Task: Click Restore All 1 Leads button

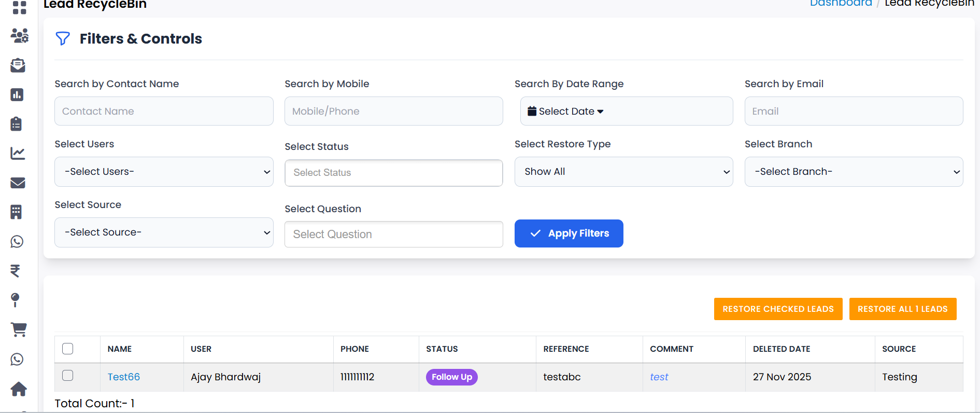Action: click(903, 309)
